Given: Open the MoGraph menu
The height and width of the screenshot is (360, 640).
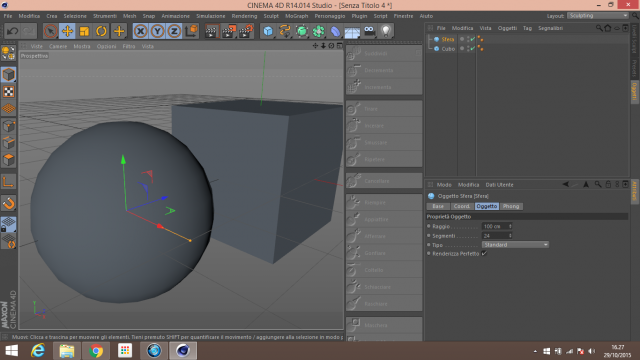Looking at the screenshot, I should pyautogui.click(x=297, y=16).
